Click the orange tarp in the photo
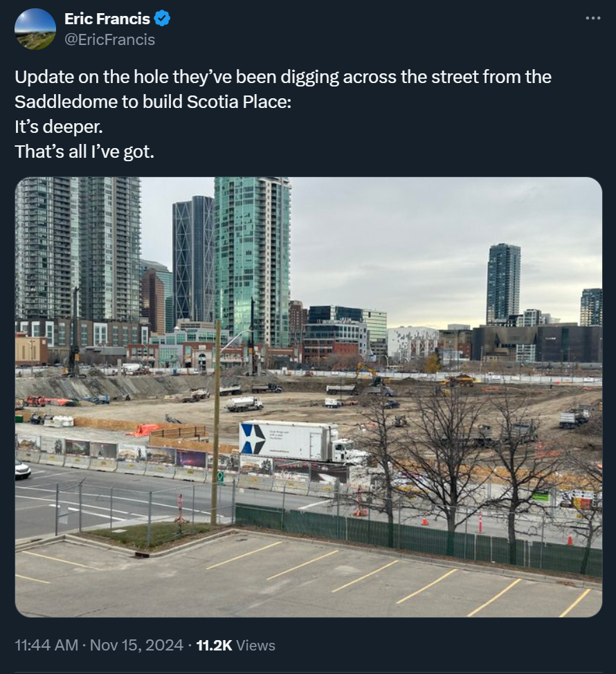This screenshot has height=674, width=616. (x=145, y=430)
